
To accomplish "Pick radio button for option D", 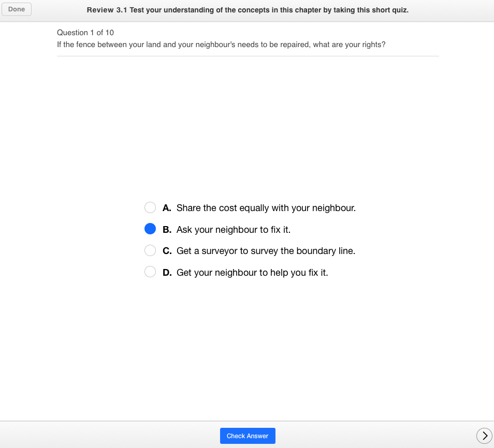I will tap(150, 272).
